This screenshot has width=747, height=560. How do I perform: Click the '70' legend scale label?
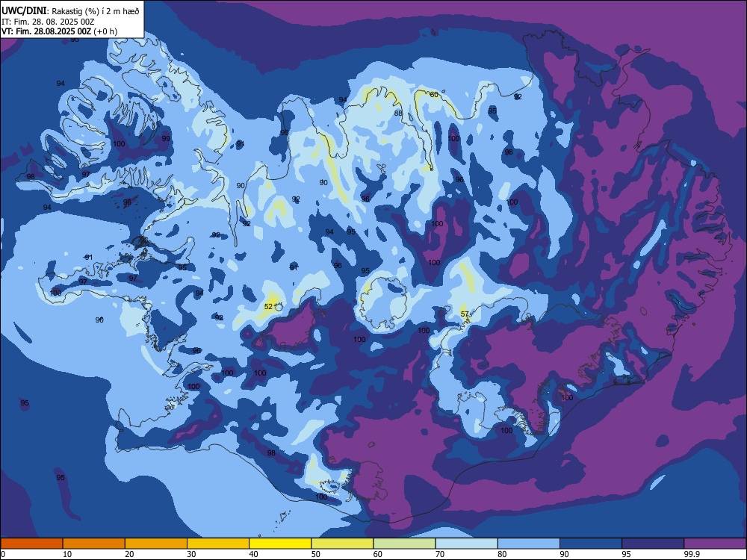click(440, 554)
